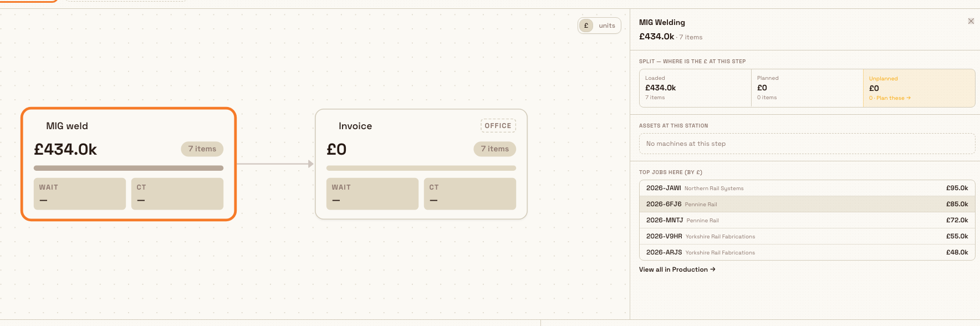Close the MIG Welding details panel
980x326 pixels.
coord(971,21)
